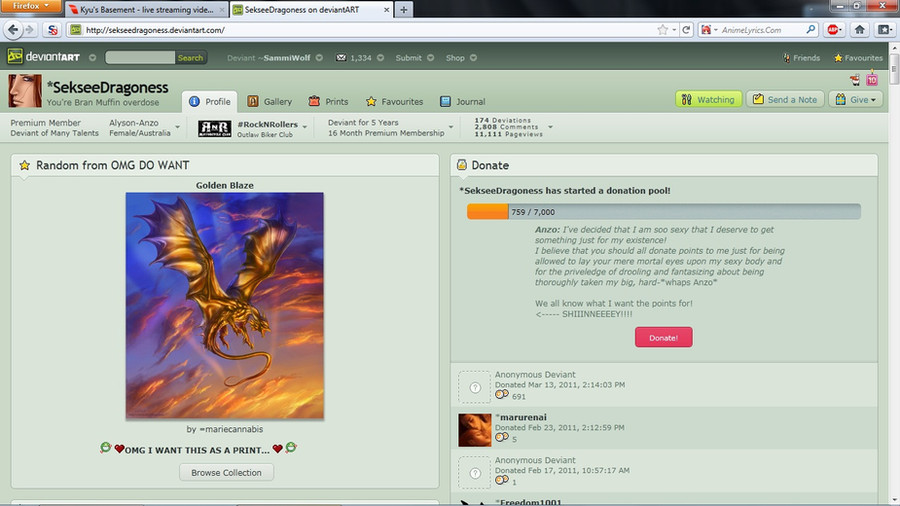Click the points icon next to 691
Image resolution: width=900 pixels, height=506 pixels.
click(x=502, y=394)
